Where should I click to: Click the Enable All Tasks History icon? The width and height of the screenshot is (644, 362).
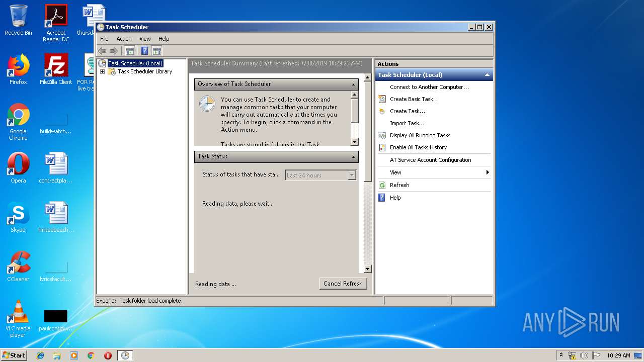[x=382, y=147]
